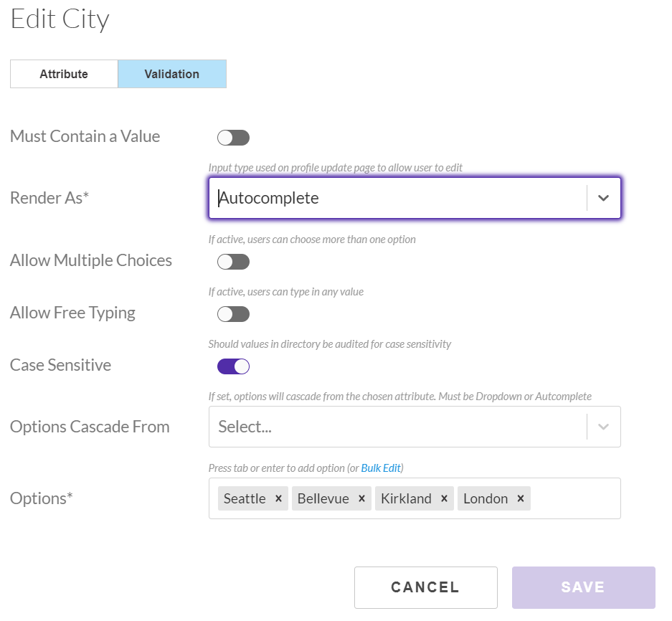The height and width of the screenshot is (621, 672).
Task: Enable Allow Multiple Choices switch
Action: click(x=233, y=262)
